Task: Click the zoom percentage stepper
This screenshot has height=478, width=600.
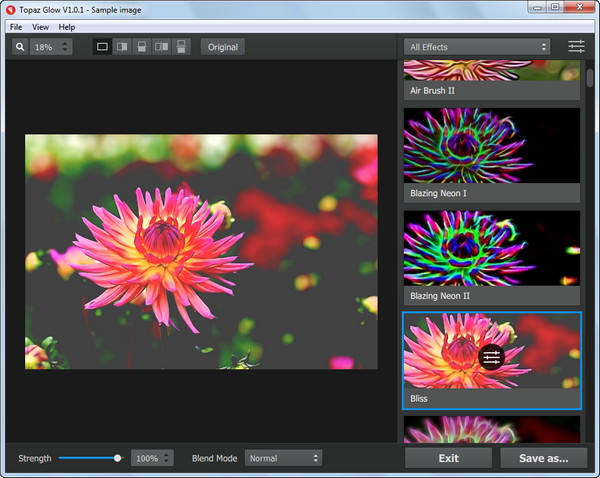Action: tap(66, 47)
